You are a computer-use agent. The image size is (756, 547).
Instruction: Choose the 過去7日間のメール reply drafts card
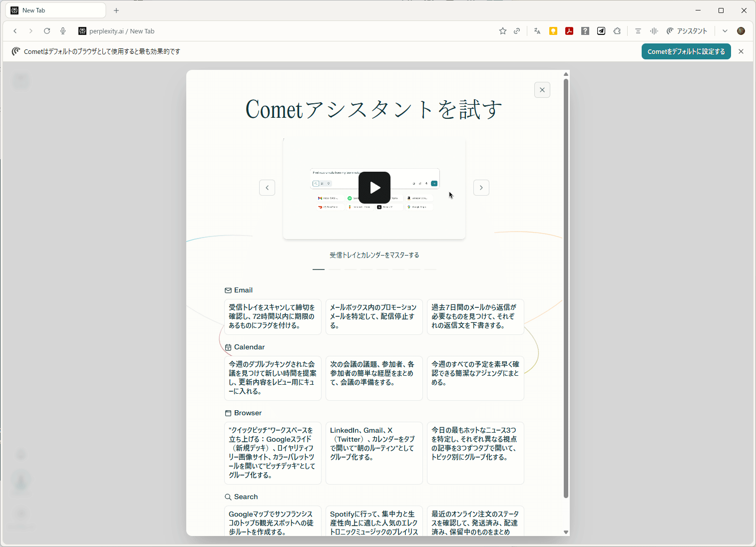coord(475,316)
